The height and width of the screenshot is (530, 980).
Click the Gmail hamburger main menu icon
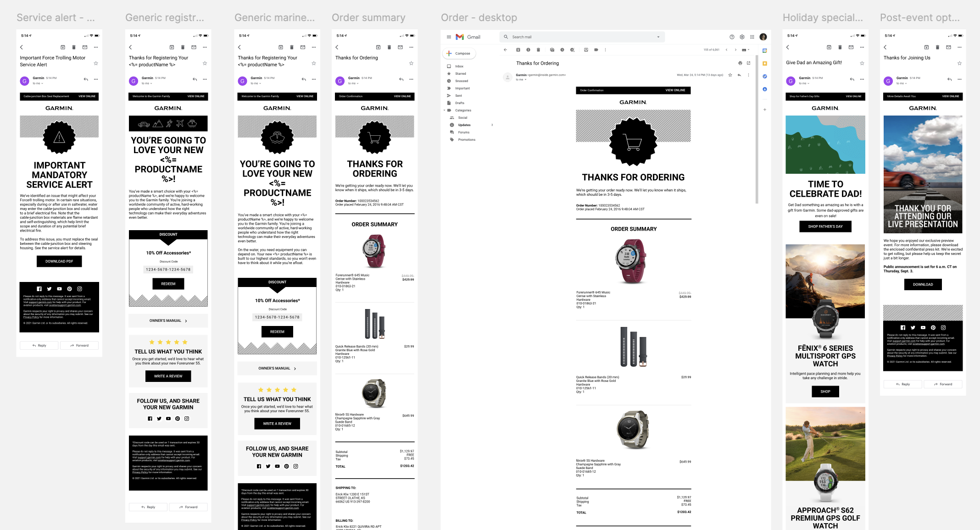tap(449, 37)
